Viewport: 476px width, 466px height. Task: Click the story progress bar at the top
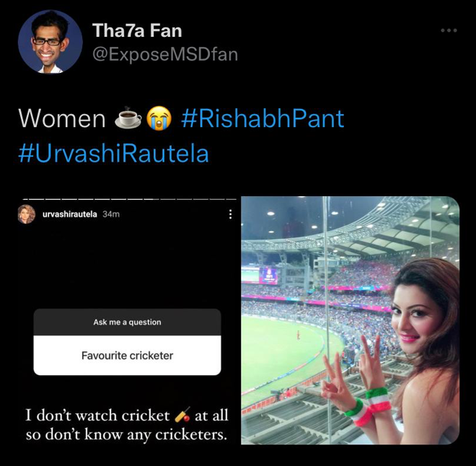pos(129,199)
